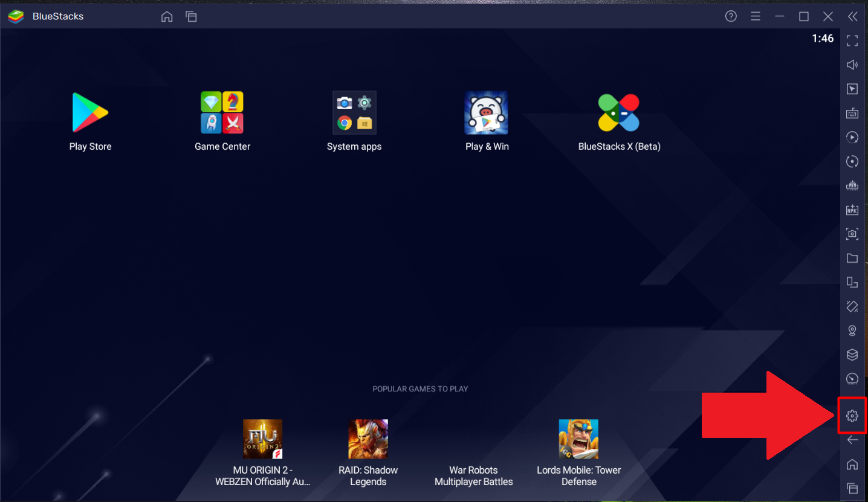Show recent apps icon at sidebar bottom
Viewport: 868px width, 502px height.
[x=852, y=488]
